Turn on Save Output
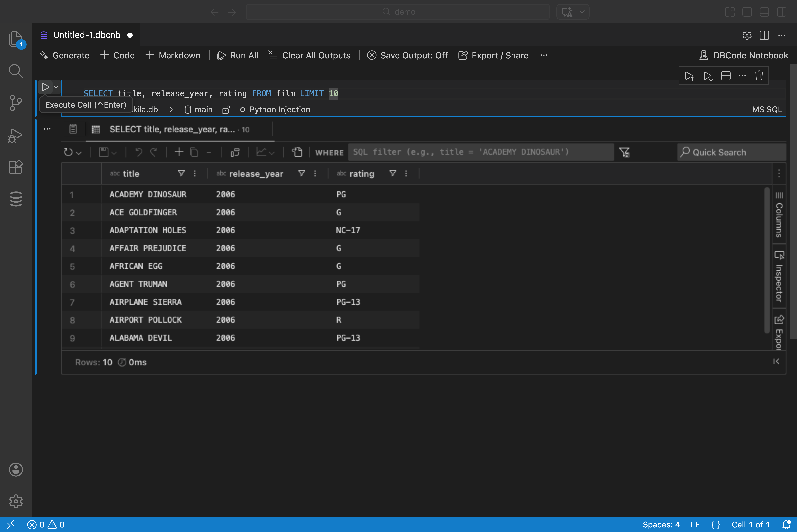This screenshot has height=532, width=797. [407, 55]
